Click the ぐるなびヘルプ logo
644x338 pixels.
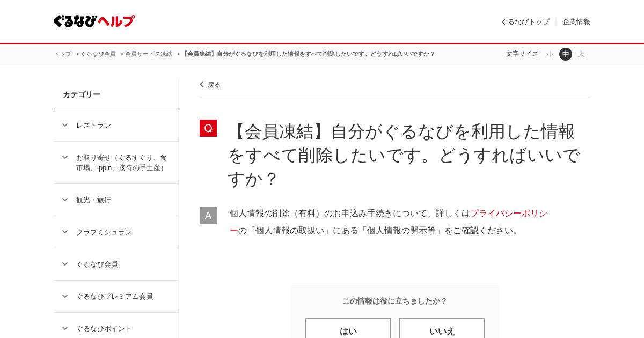click(94, 21)
